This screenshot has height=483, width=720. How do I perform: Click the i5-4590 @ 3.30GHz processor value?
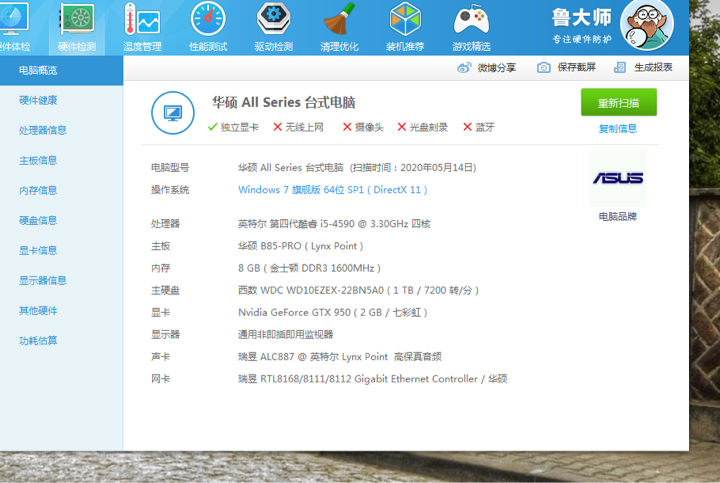click(334, 224)
